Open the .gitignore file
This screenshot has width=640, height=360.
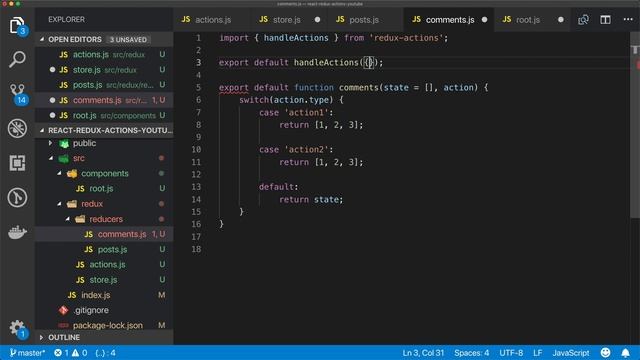(x=104, y=310)
